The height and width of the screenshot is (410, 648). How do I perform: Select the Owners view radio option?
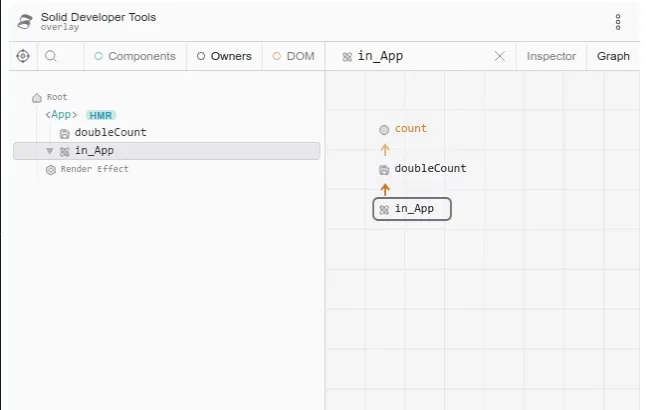point(224,56)
